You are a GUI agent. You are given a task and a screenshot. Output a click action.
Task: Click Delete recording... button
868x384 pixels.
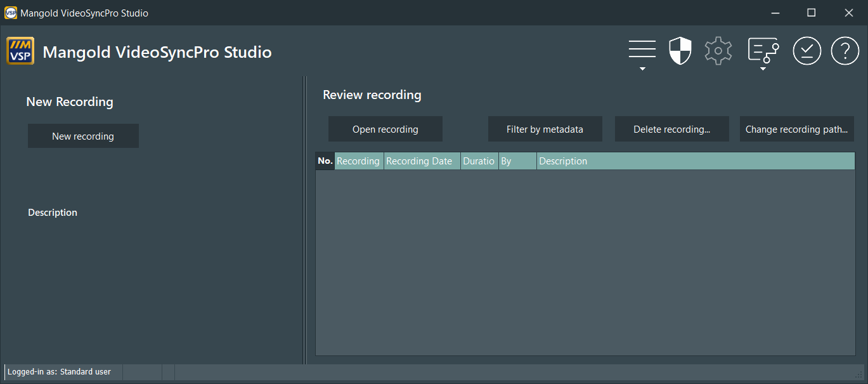671,129
